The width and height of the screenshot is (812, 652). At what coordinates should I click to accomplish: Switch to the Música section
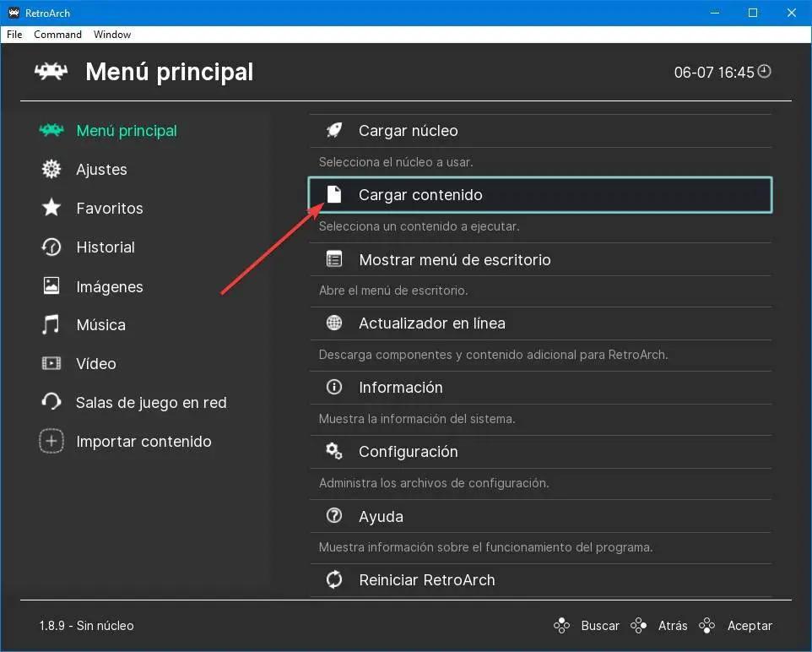tap(100, 325)
